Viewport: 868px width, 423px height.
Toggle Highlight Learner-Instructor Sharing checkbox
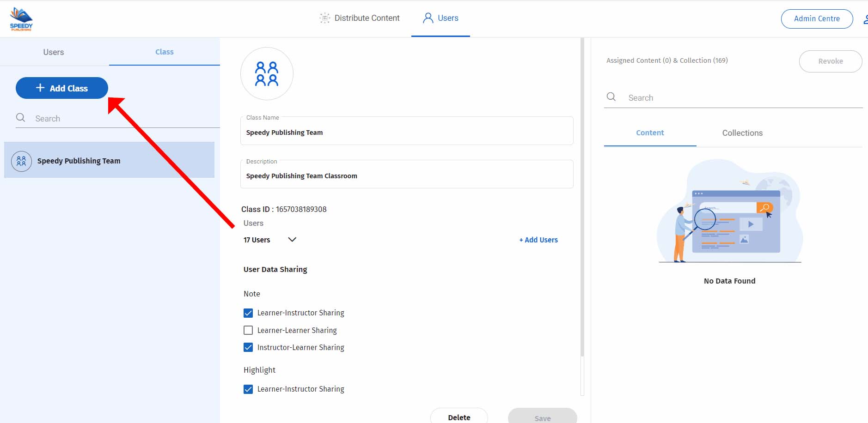248,389
